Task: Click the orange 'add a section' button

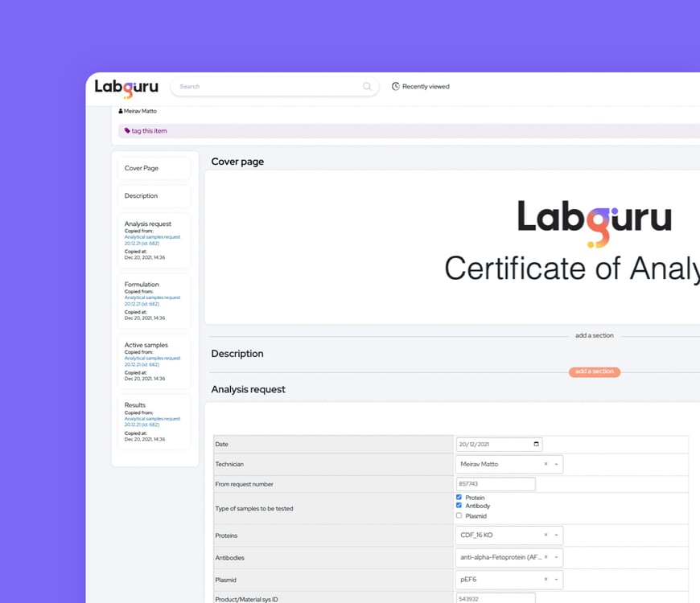Action: [594, 372]
